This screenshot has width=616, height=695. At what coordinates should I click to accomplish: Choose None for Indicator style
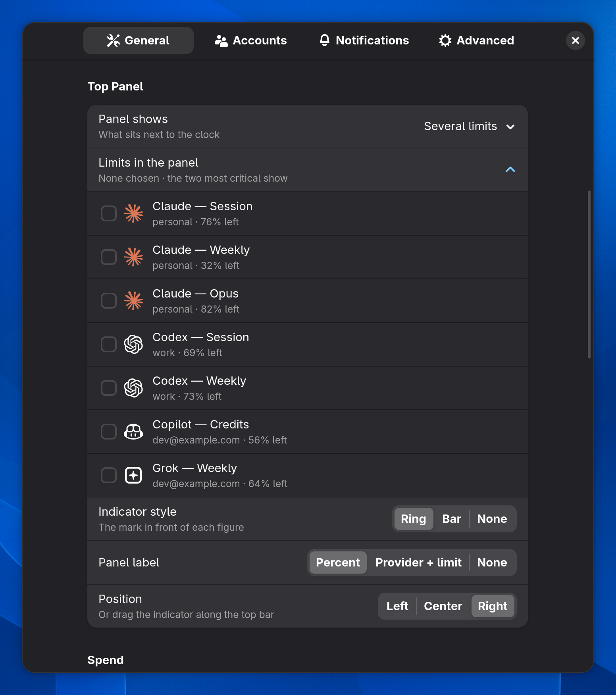point(492,519)
